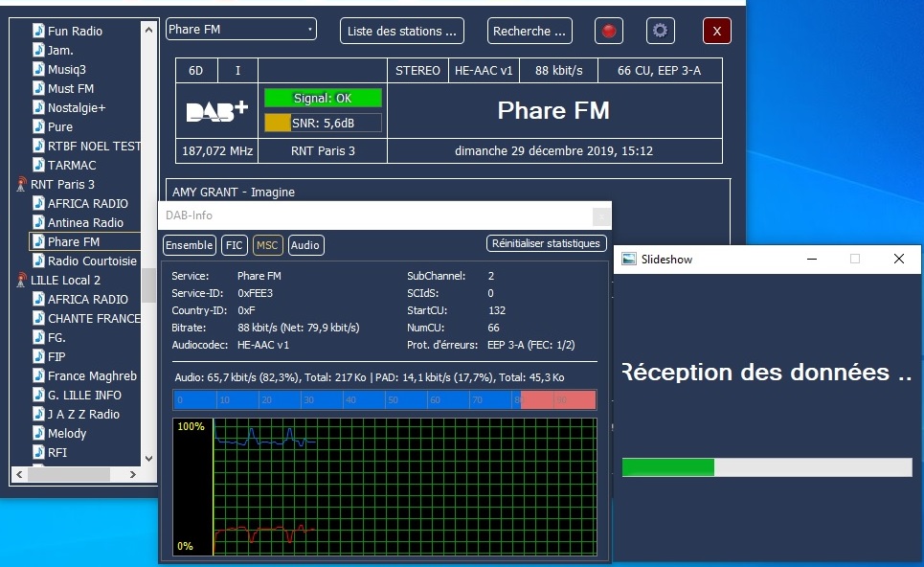Switch to the FIC tab
Screen dimensions: 924x567
[234, 245]
